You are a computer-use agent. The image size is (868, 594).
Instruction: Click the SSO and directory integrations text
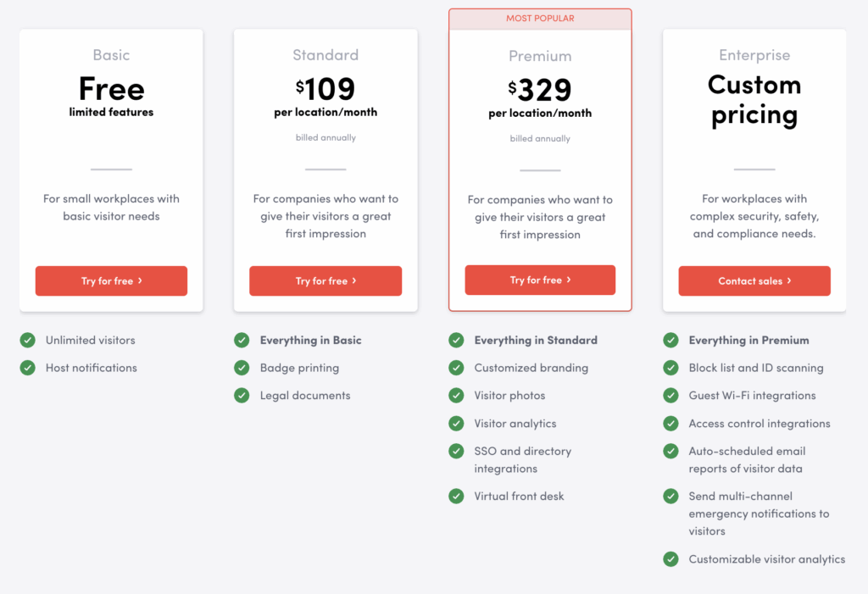tap(523, 460)
